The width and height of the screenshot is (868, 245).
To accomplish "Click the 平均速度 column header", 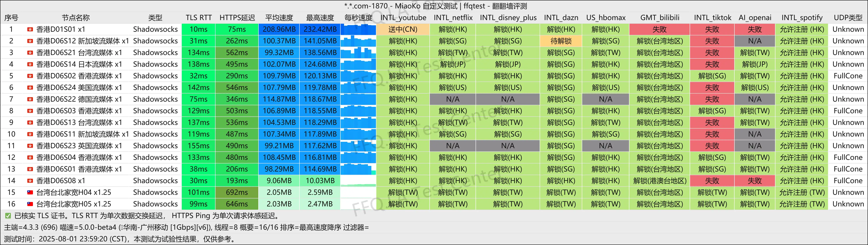I will [279, 18].
